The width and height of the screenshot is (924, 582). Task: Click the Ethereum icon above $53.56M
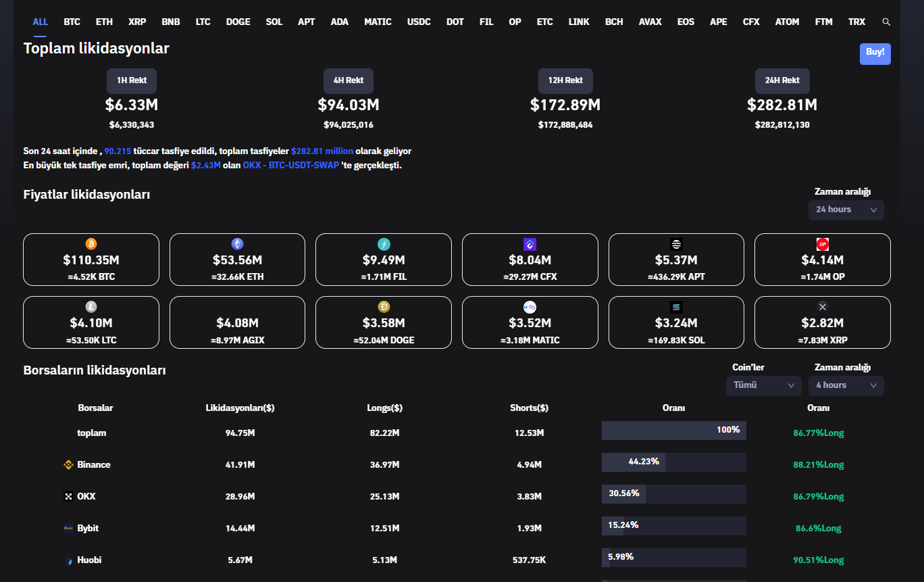pos(237,244)
